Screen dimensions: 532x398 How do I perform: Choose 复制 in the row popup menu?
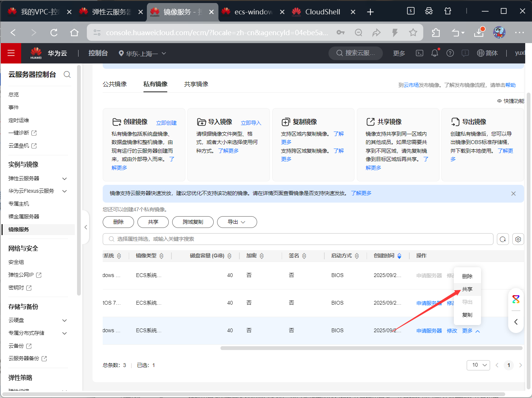(x=467, y=315)
